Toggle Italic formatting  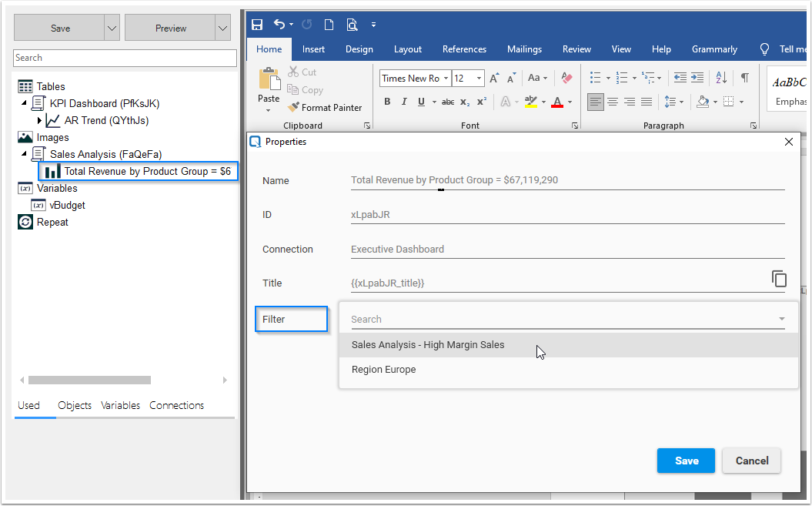click(x=404, y=102)
